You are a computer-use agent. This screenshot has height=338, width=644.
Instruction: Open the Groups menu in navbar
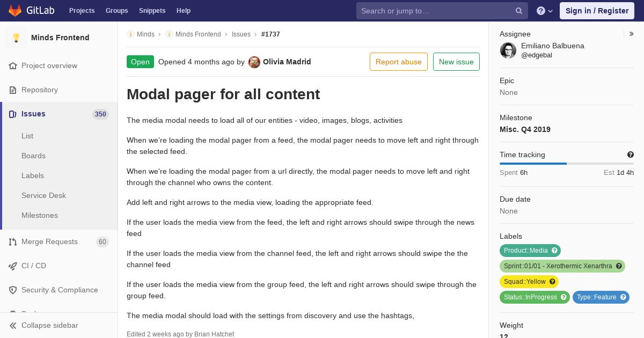pos(116,11)
